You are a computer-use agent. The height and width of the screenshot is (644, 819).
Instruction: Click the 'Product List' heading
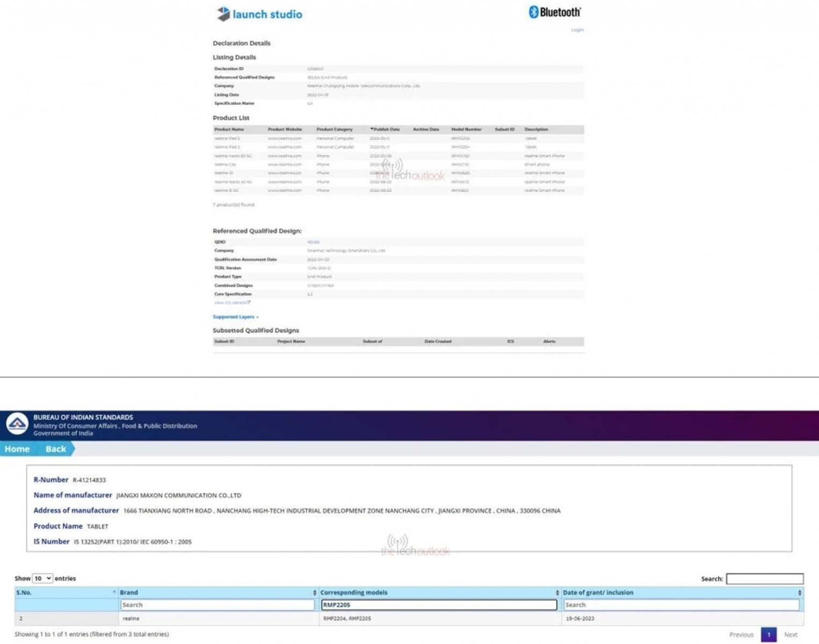coord(231,118)
